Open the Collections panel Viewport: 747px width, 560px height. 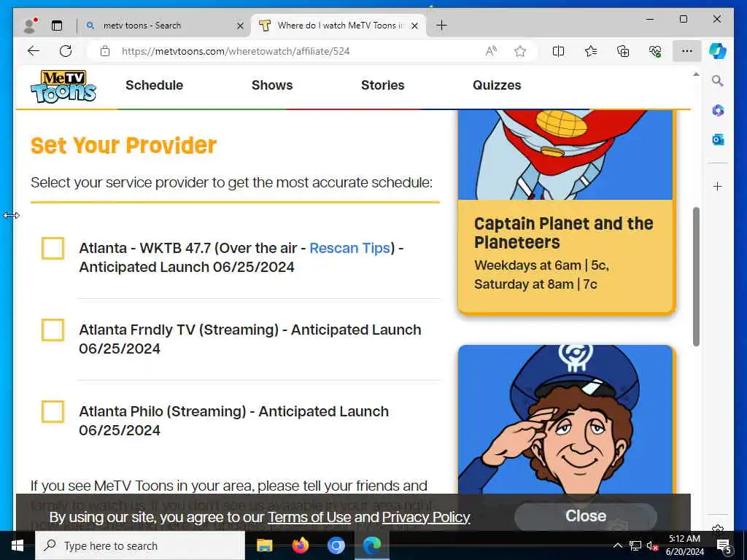point(623,51)
